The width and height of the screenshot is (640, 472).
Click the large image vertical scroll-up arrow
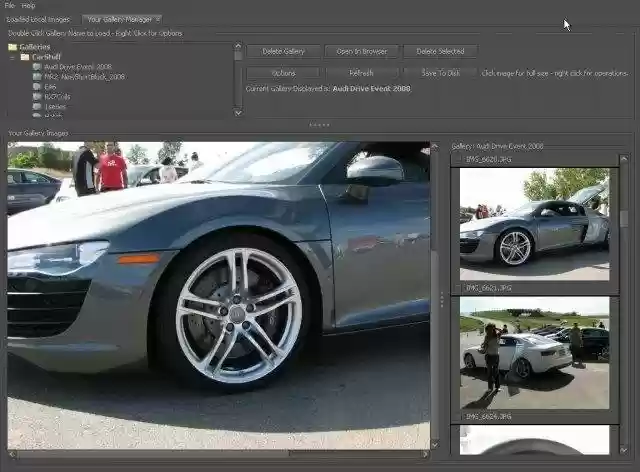(x=435, y=147)
